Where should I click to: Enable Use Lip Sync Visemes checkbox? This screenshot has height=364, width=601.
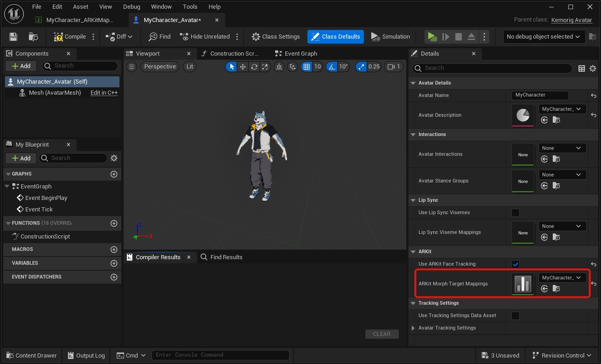[x=516, y=213]
